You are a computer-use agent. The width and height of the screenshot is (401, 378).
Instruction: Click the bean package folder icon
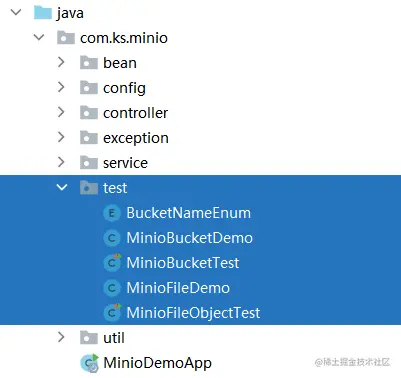pos(89,62)
